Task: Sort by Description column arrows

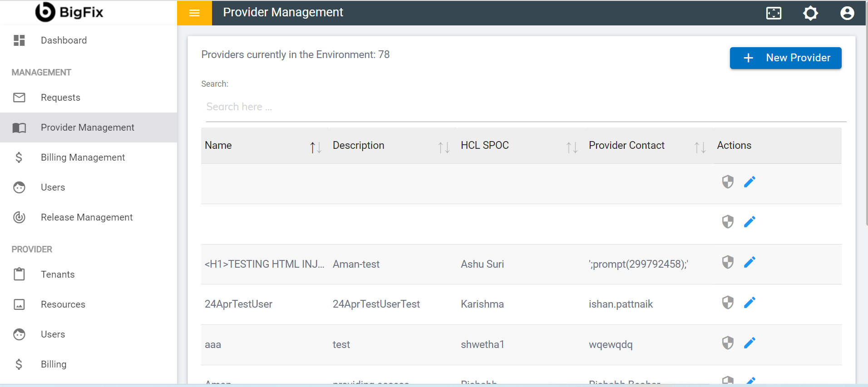Action: (444, 147)
